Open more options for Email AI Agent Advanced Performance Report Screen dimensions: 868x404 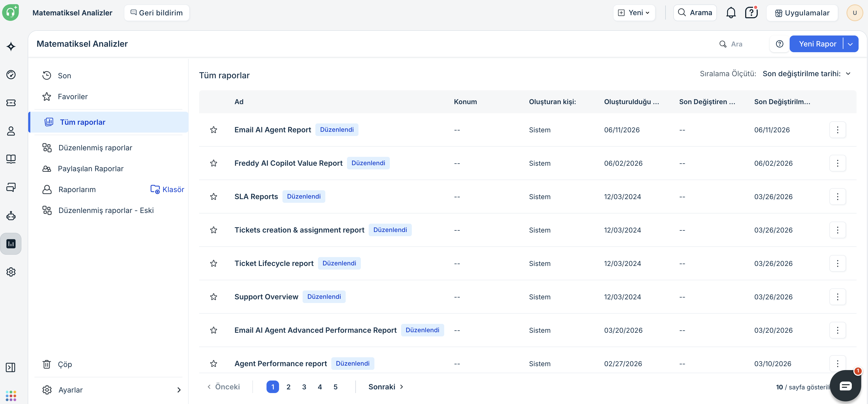tap(837, 330)
